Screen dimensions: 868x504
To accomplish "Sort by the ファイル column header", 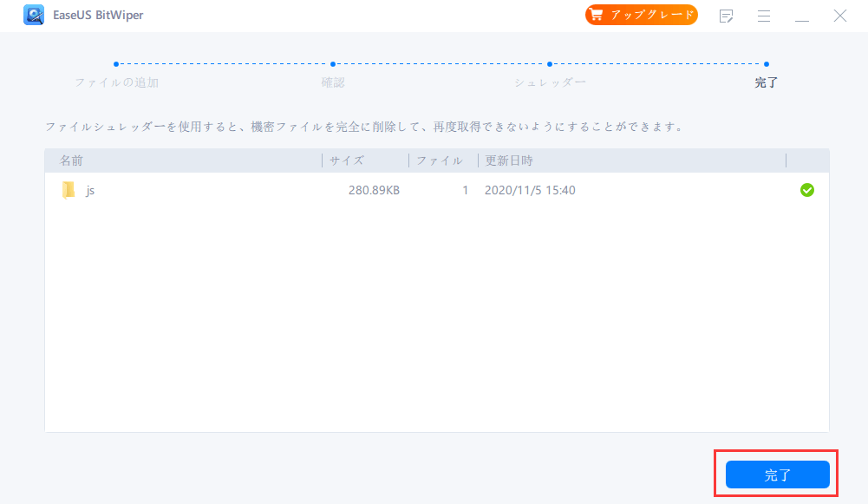I will pos(439,160).
